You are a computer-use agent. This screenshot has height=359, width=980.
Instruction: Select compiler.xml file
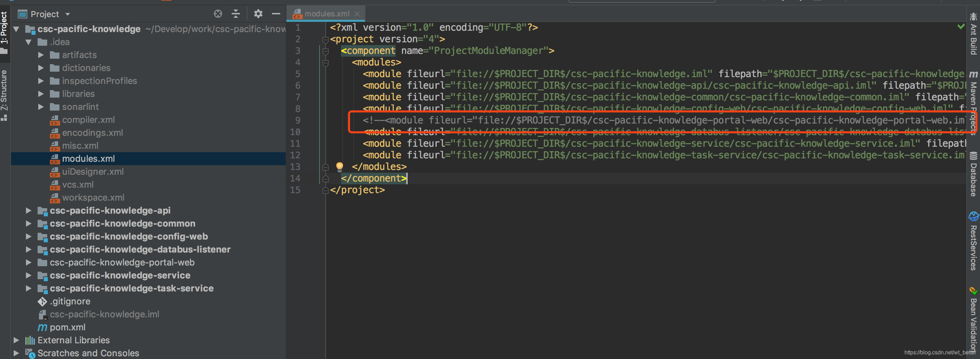pos(88,120)
